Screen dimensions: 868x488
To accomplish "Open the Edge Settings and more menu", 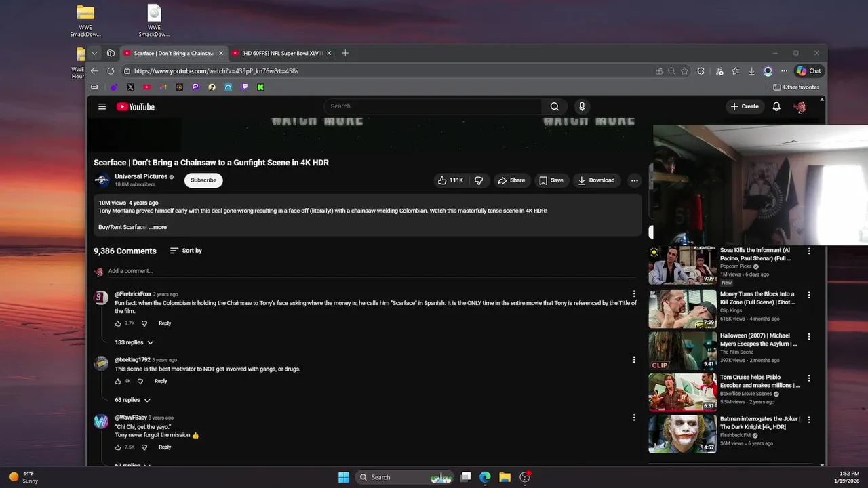I will click(785, 70).
